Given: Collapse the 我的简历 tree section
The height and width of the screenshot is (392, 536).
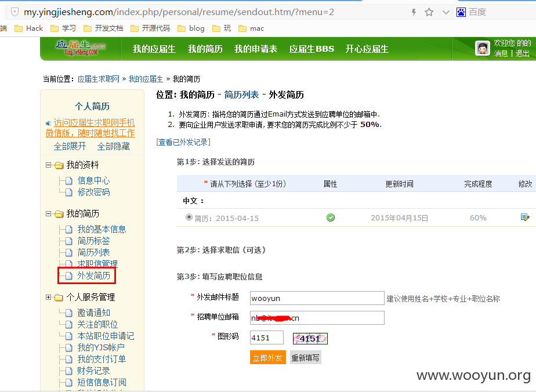Looking at the screenshot, I should click(x=49, y=213).
